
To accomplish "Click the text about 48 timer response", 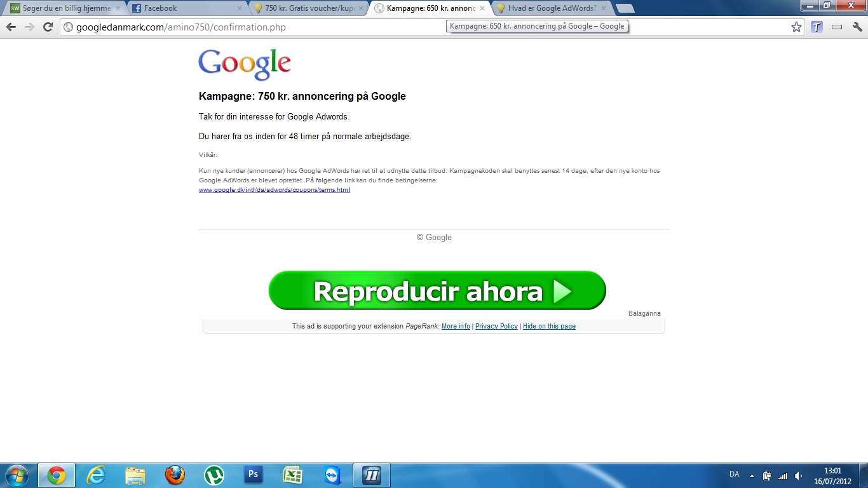I will 305,137.
